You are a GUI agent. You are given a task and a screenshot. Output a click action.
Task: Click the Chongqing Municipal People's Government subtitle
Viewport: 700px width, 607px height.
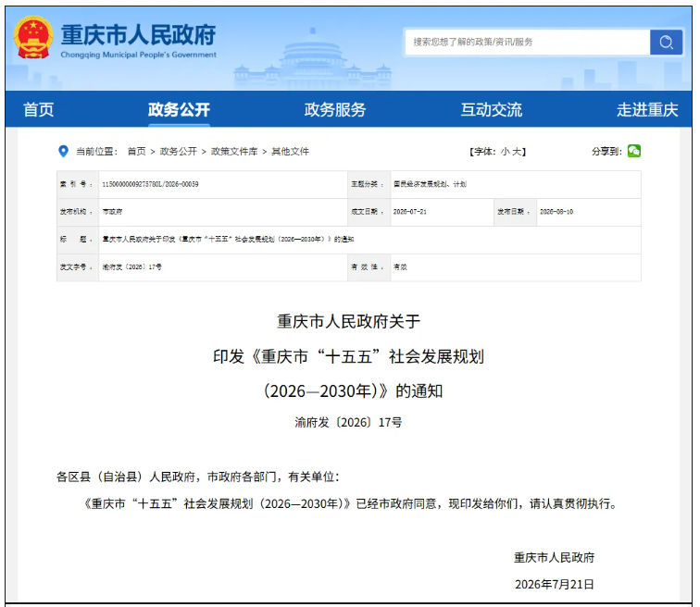138,55
